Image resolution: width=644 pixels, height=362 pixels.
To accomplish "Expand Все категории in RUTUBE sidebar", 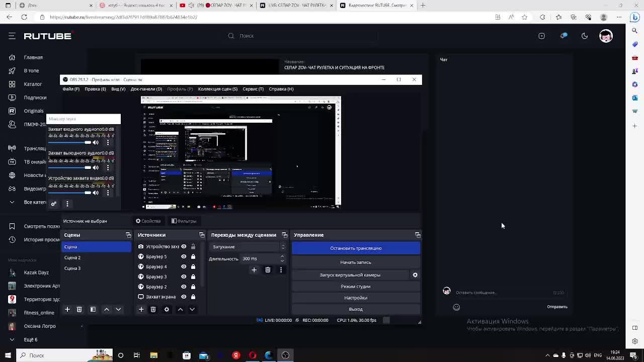I will [29, 202].
